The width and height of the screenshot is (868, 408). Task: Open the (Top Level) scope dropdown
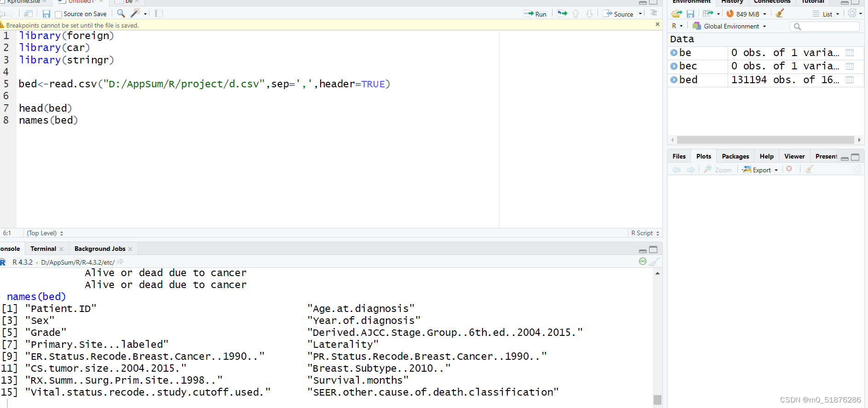click(x=45, y=233)
